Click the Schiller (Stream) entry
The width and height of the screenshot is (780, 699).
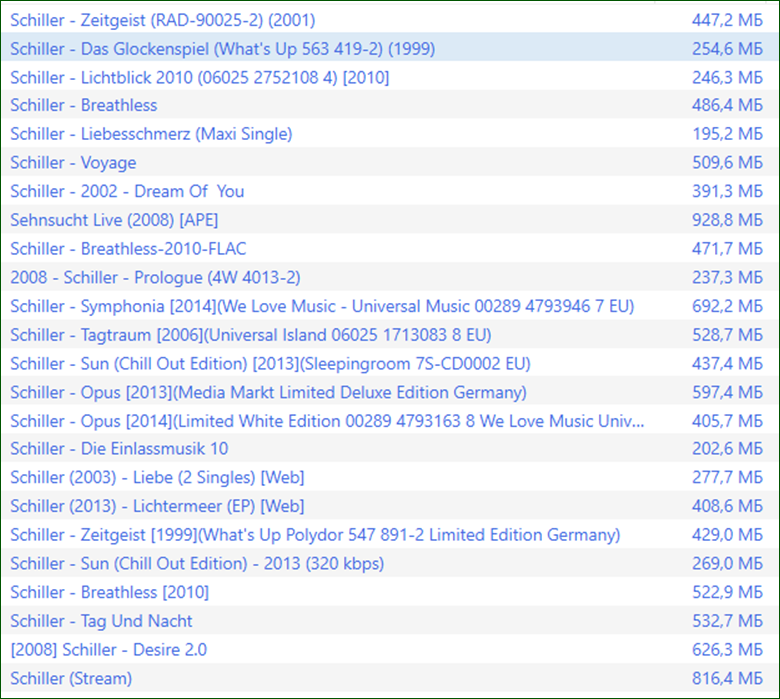pyautogui.click(x=71, y=679)
